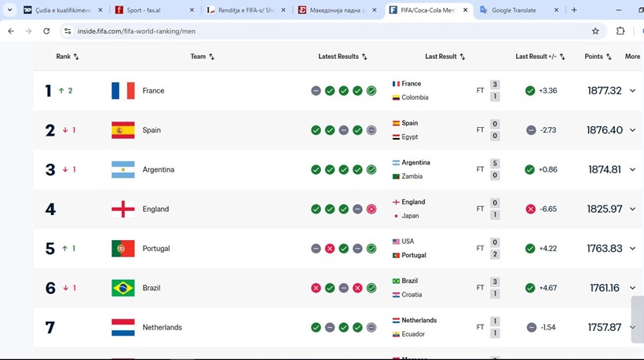This screenshot has height=360, width=644.
Task: Click the Brazil flag in the Team column
Action: click(x=123, y=288)
